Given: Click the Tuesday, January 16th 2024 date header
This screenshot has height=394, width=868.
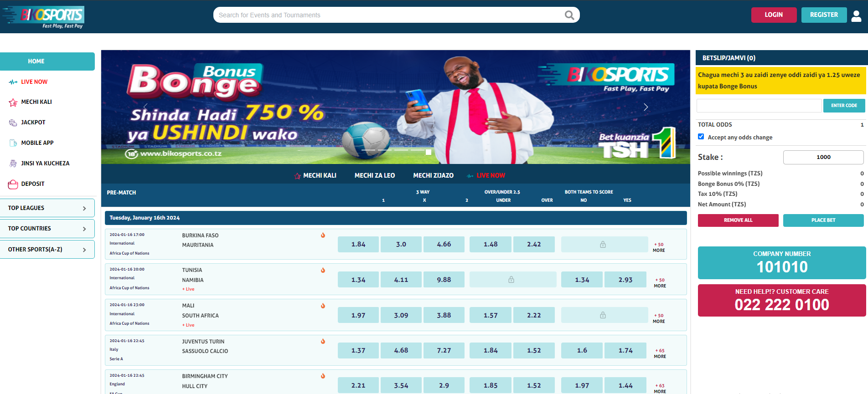Looking at the screenshot, I should pyautogui.click(x=396, y=218).
